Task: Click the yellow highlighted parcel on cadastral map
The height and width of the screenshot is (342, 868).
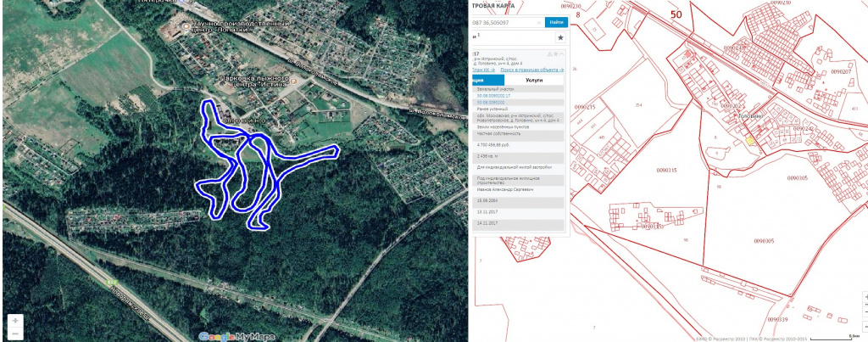Action: coord(749,141)
